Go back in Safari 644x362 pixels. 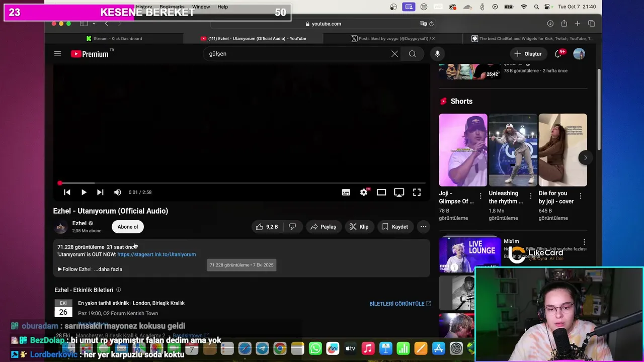click(106, 24)
